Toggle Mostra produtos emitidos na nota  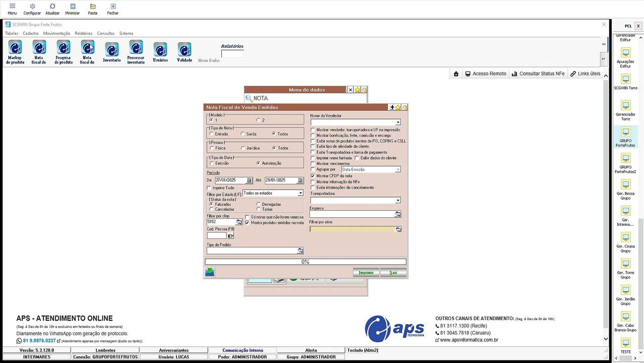coord(247,223)
